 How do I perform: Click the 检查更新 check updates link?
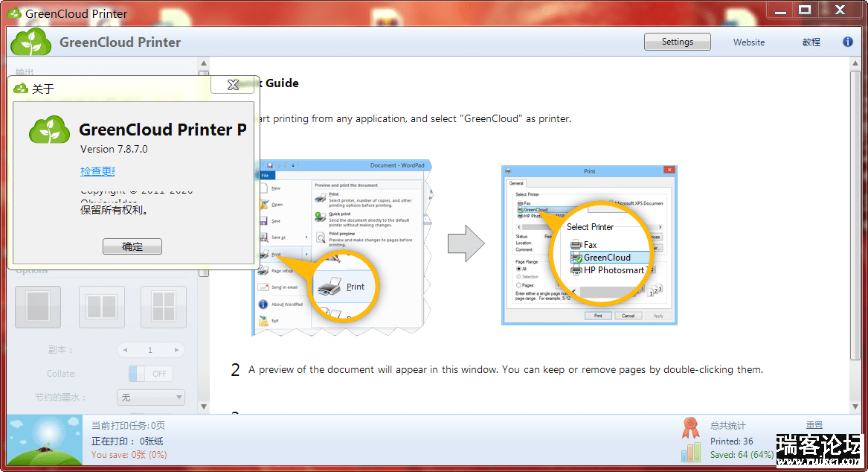97,171
